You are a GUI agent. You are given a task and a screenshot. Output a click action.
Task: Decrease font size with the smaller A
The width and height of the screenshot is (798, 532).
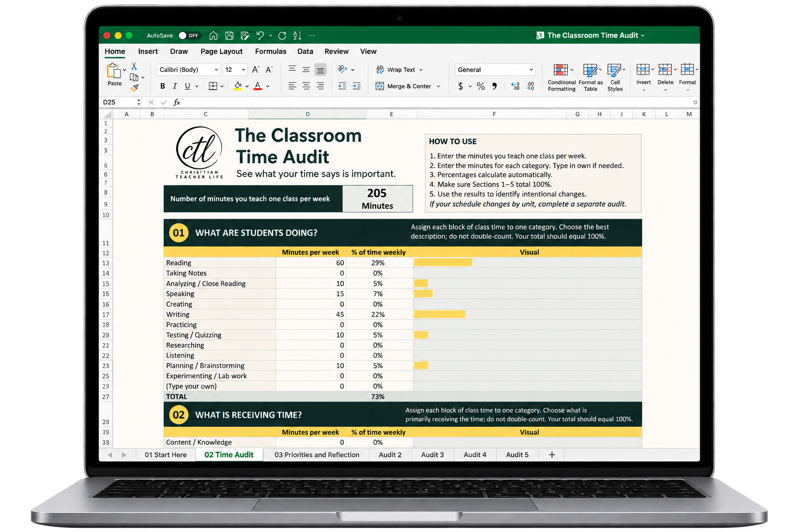tap(269, 70)
